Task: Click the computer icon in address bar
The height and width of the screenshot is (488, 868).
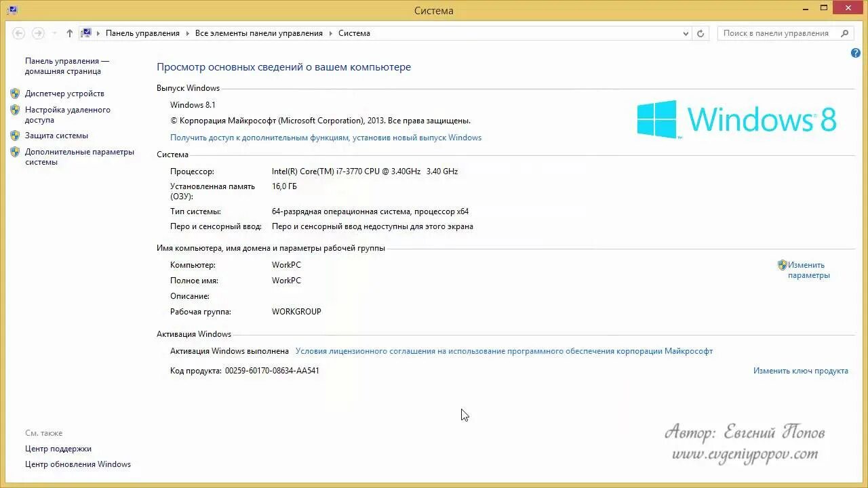Action: pyautogui.click(x=86, y=33)
